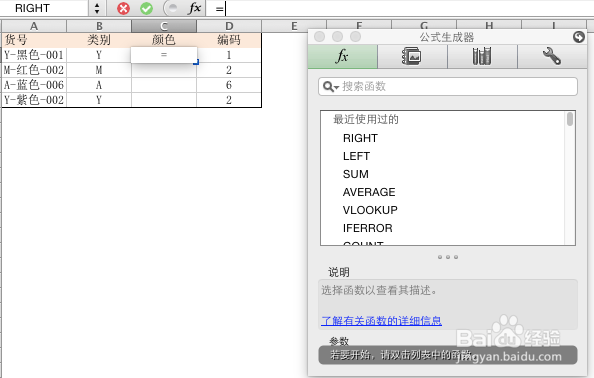The height and width of the screenshot is (378, 594).
Task: Click category cell A in row 4
Action: click(99, 85)
